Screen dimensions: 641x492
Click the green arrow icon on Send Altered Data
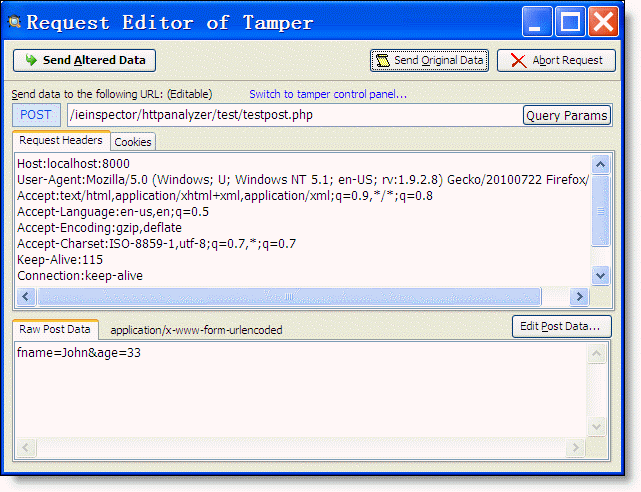point(31,60)
